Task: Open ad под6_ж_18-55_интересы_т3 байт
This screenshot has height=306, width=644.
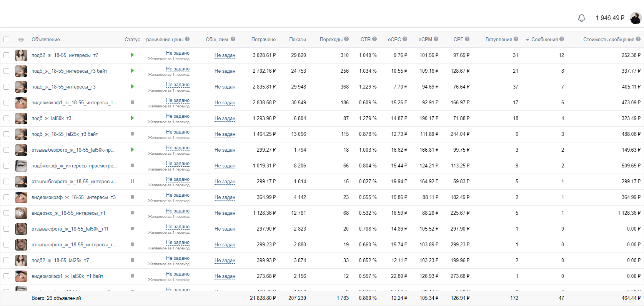Action: tap(69, 71)
